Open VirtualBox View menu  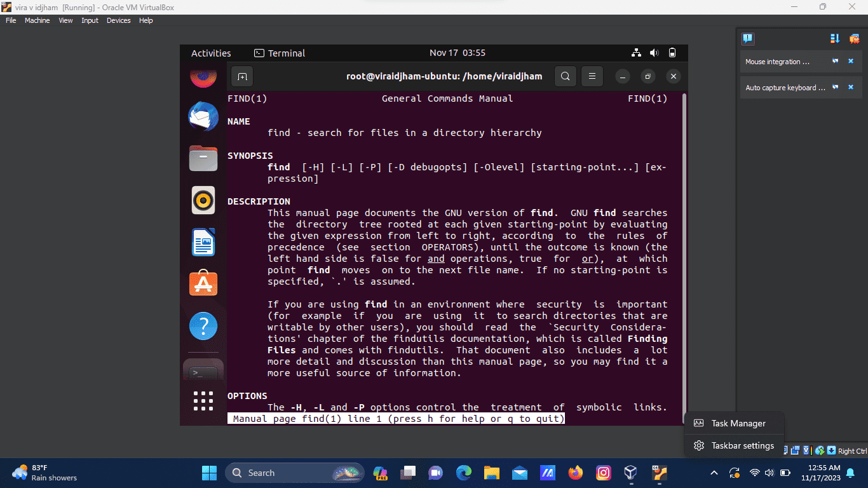tap(65, 20)
